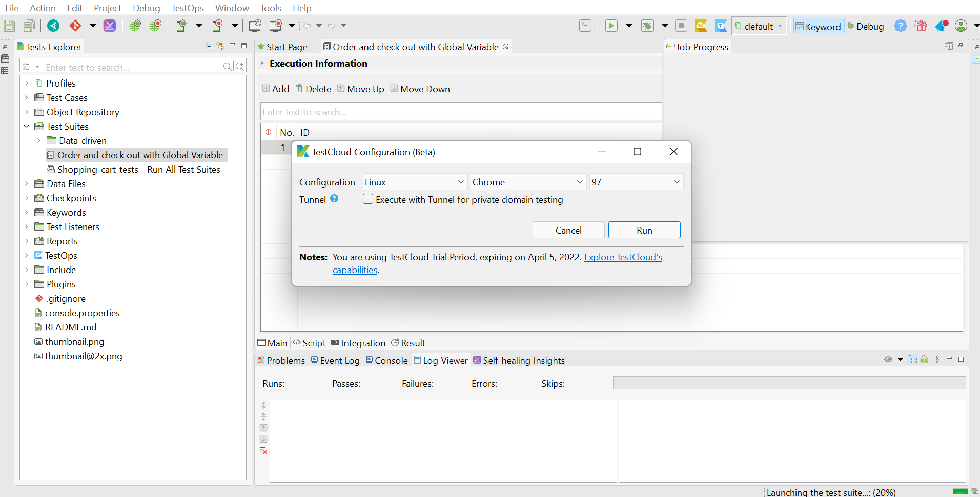Open dropdown arrow next to Run button

point(629,26)
